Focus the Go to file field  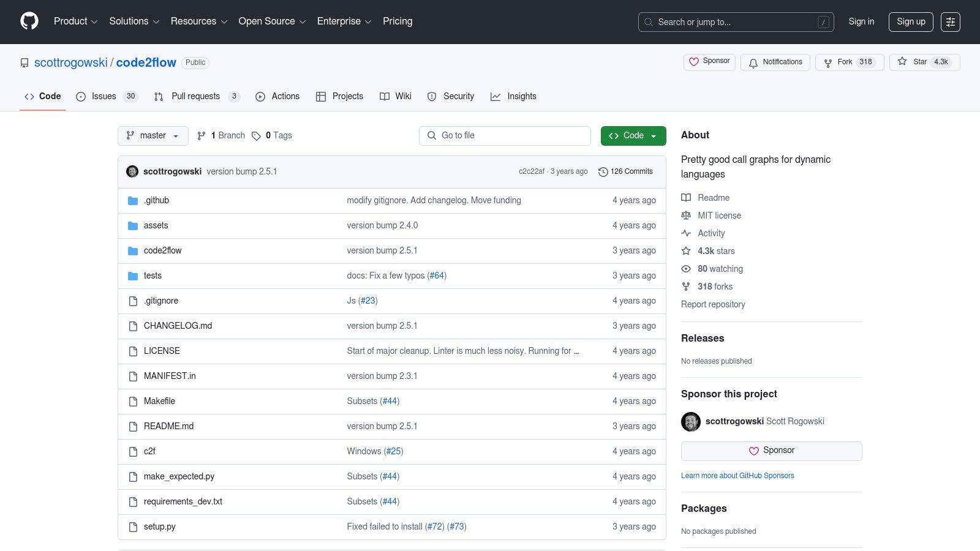pyautogui.click(x=505, y=136)
